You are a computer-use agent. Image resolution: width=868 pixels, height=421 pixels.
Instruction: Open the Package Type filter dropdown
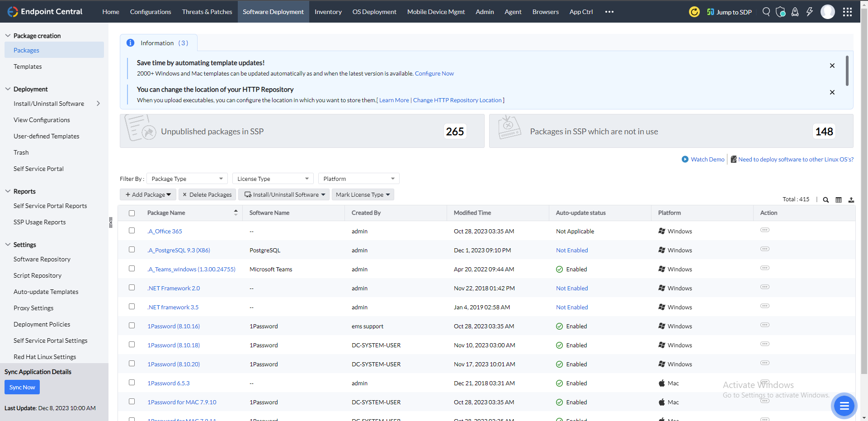(x=187, y=179)
